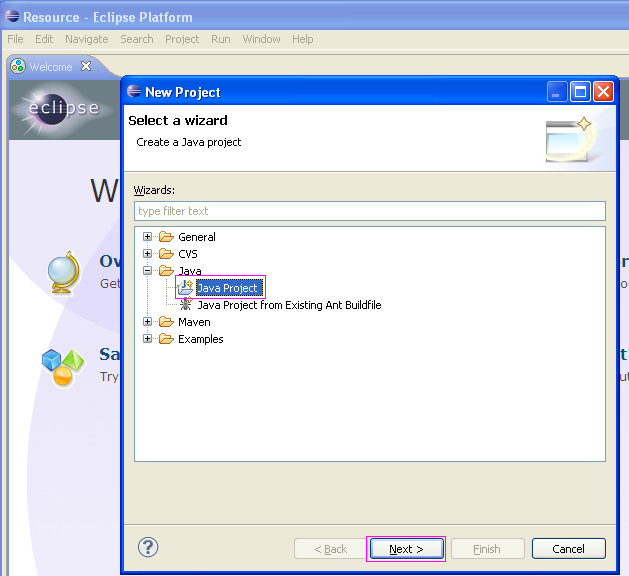Open the Search menu
This screenshot has width=629, height=576.
[137, 39]
